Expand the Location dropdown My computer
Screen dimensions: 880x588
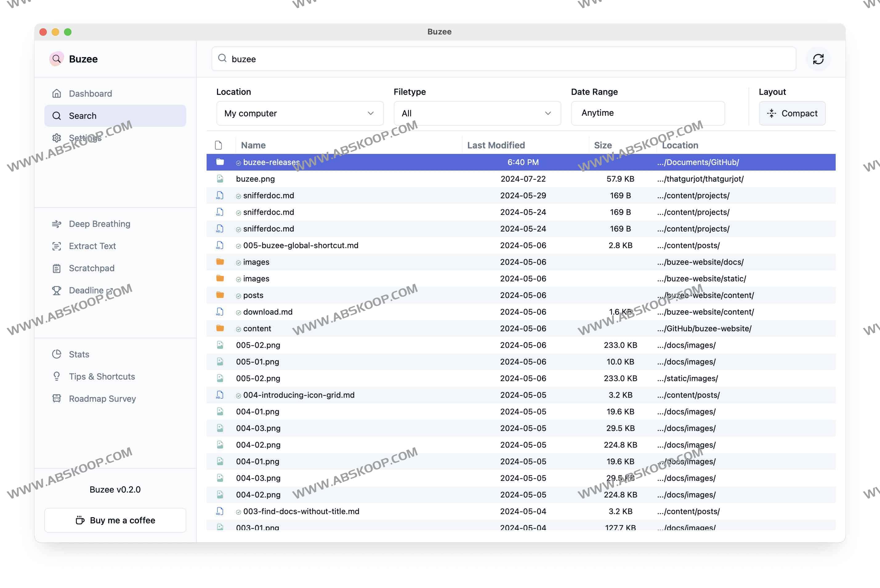pyautogui.click(x=300, y=113)
